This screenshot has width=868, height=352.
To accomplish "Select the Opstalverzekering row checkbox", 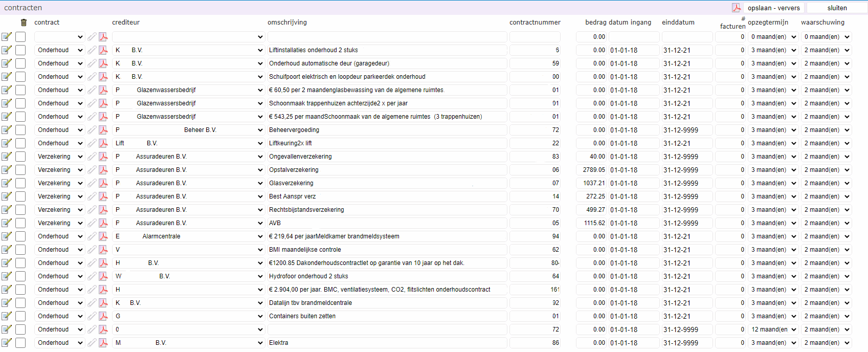I will click(x=20, y=170).
